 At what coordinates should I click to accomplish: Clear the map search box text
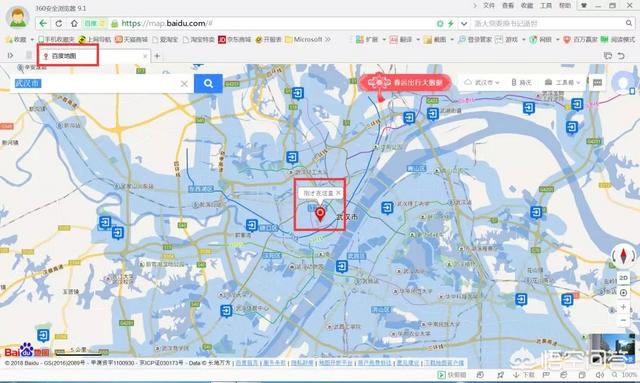184,84
